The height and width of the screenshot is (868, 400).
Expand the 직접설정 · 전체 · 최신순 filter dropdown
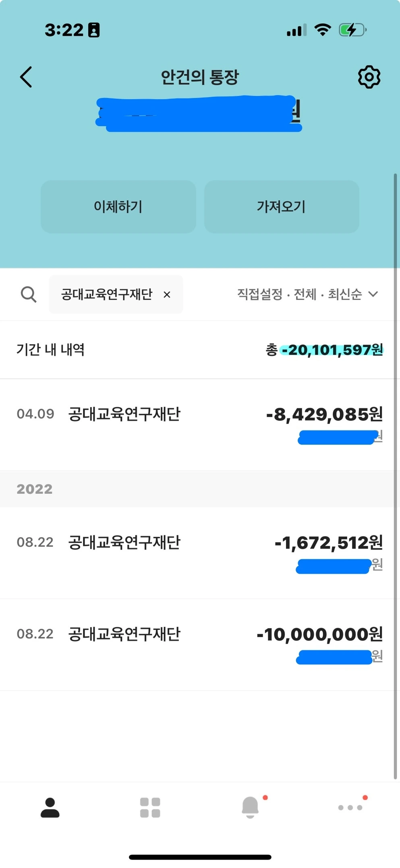click(308, 294)
